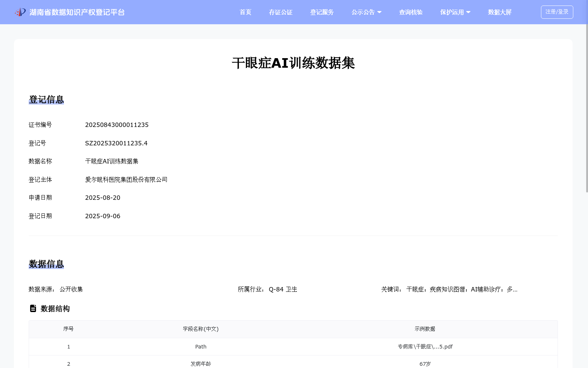Click the 登记信息 section heading
The width and height of the screenshot is (588, 368).
(46, 100)
